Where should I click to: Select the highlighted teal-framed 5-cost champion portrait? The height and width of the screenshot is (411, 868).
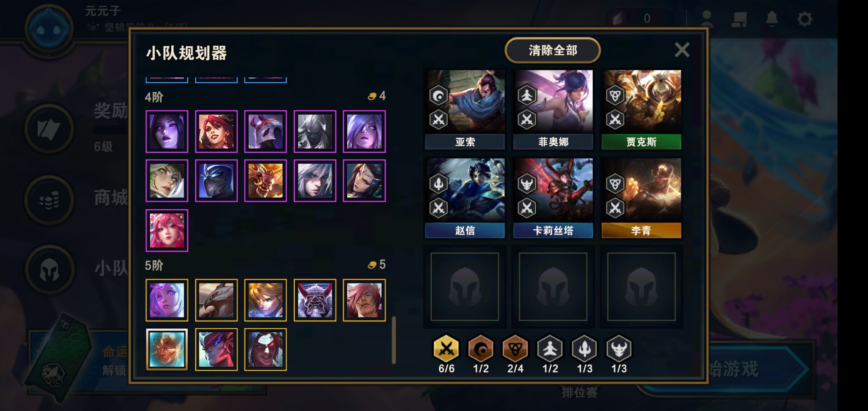[x=167, y=350]
